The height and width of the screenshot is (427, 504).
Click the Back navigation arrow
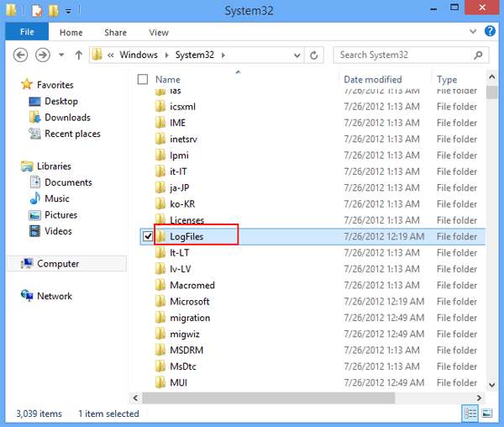(20, 55)
